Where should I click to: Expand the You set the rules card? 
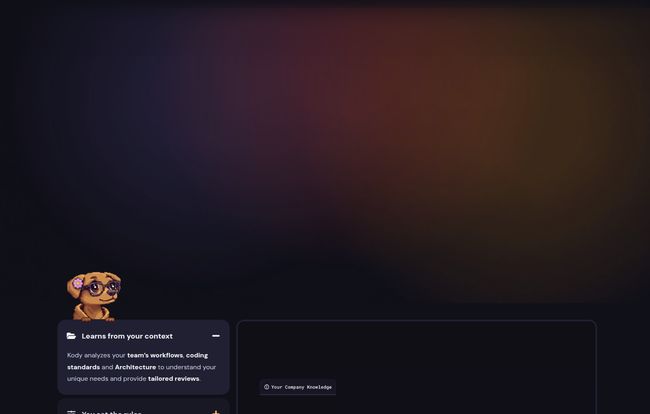pyautogui.click(x=216, y=412)
